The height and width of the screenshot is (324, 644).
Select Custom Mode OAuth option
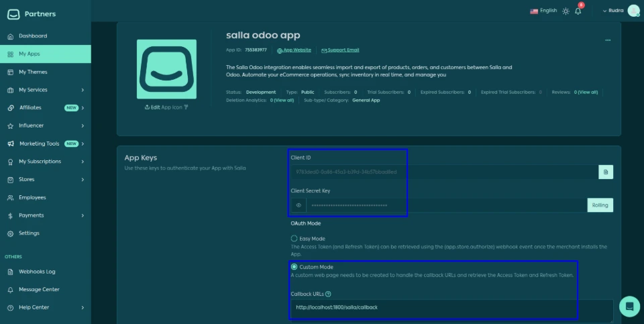(x=294, y=267)
